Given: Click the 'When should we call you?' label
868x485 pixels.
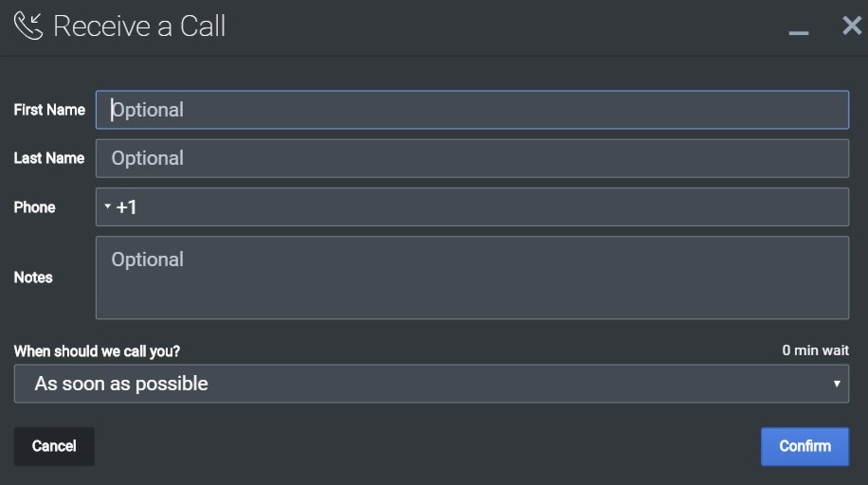Looking at the screenshot, I should [97, 351].
